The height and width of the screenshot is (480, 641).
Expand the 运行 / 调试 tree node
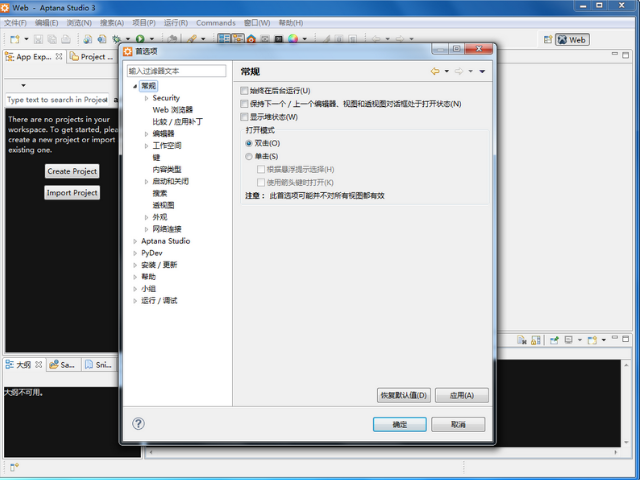[x=135, y=301]
